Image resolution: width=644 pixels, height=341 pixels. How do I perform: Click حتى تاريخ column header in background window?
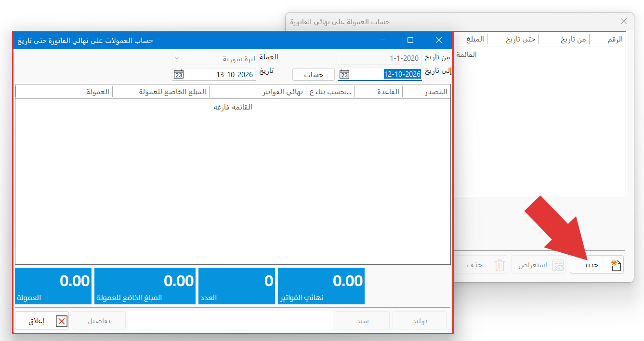point(513,40)
